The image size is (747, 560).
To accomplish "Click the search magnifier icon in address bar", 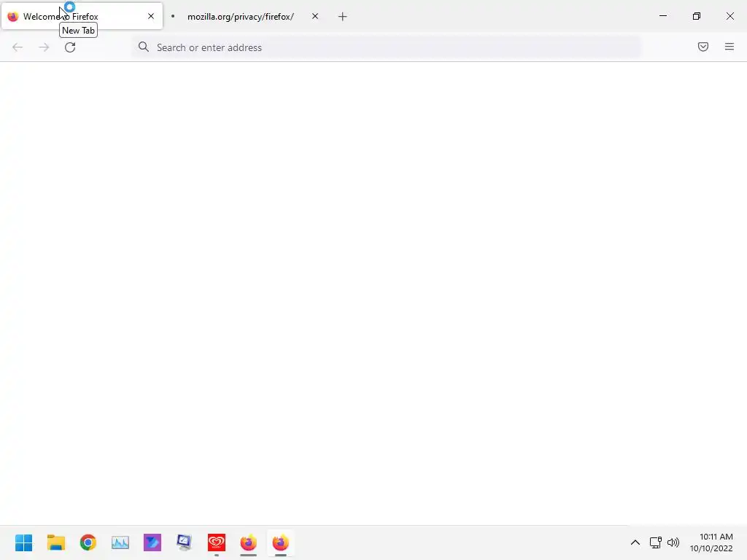I will 144,47.
